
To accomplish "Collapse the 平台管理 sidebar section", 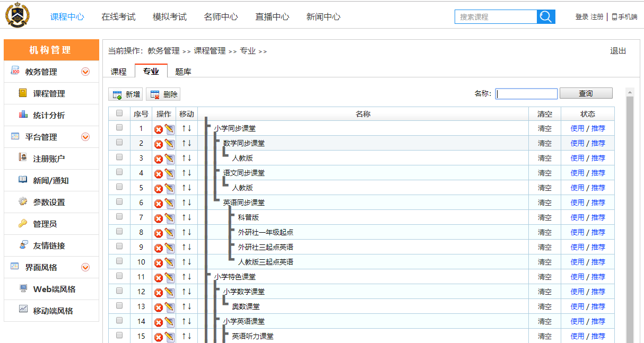I will [85, 137].
